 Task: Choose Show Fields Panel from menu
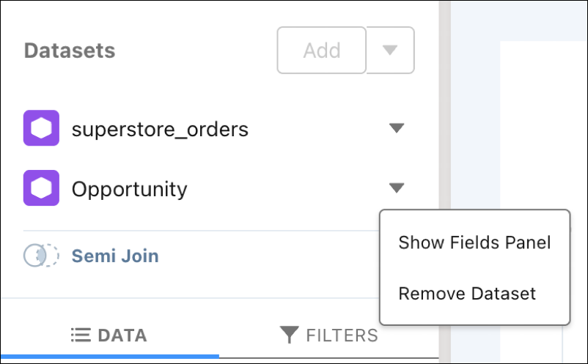tap(475, 242)
